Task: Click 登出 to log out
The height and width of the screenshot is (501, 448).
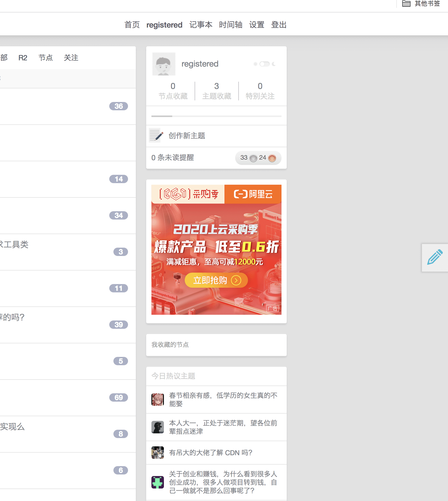Action: coord(279,25)
